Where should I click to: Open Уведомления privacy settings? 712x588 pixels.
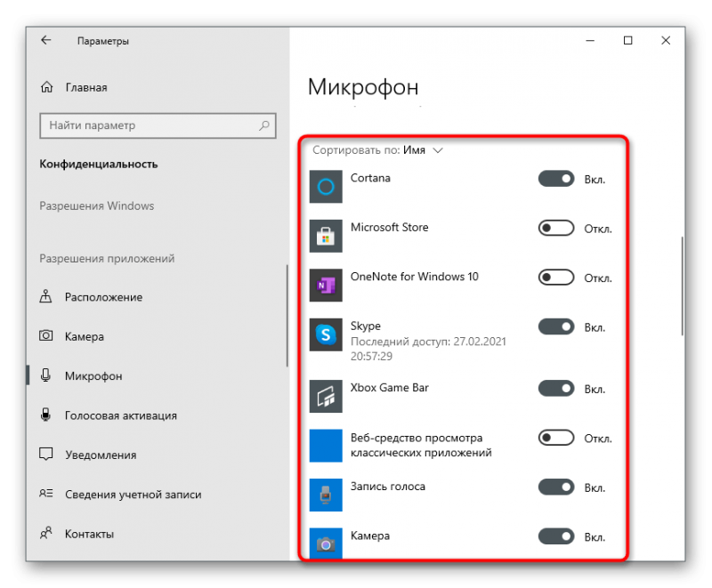click(101, 455)
